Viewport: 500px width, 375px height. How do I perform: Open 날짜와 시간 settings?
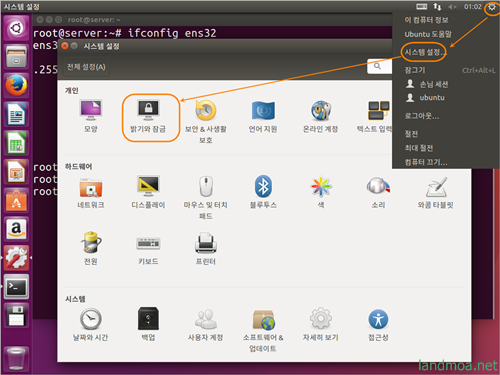pyautogui.click(x=91, y=324)
